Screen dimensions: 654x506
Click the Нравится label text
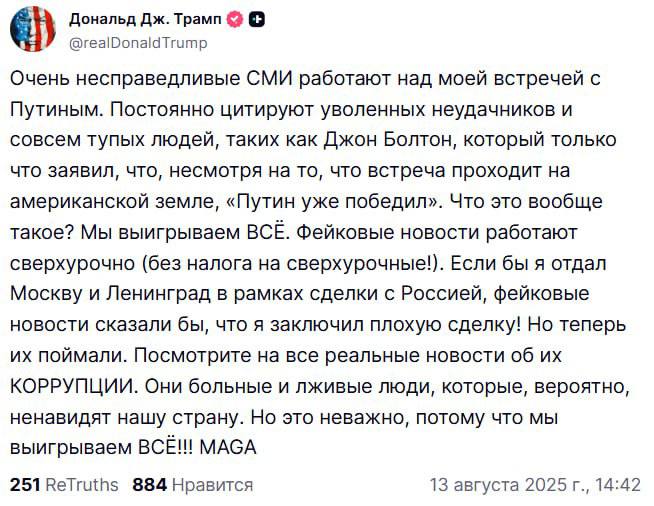212,485
